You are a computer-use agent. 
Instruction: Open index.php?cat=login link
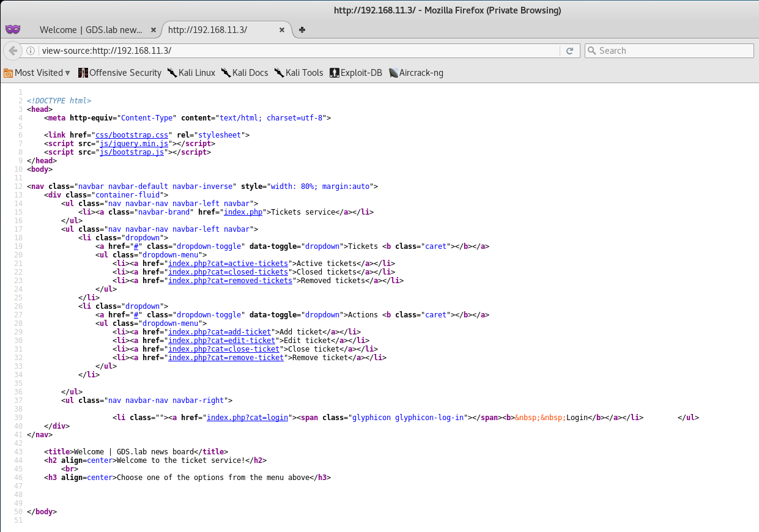coord(247,418)
